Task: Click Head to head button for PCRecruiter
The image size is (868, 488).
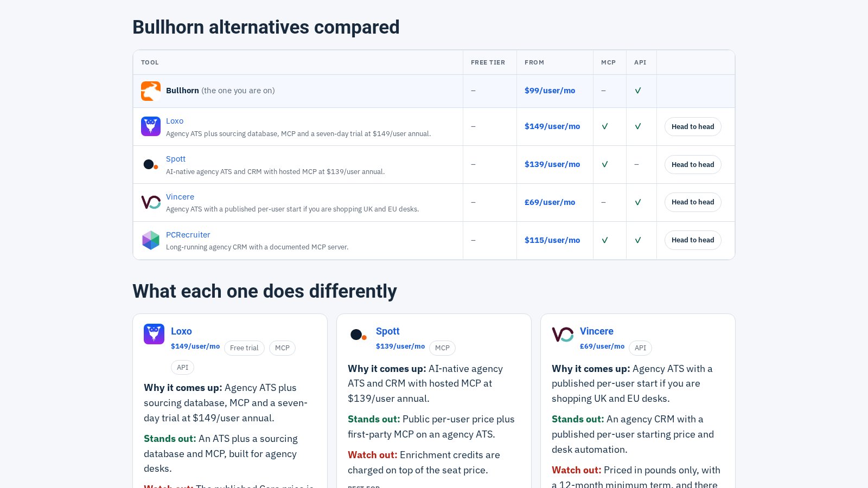Action: [693, 240]
